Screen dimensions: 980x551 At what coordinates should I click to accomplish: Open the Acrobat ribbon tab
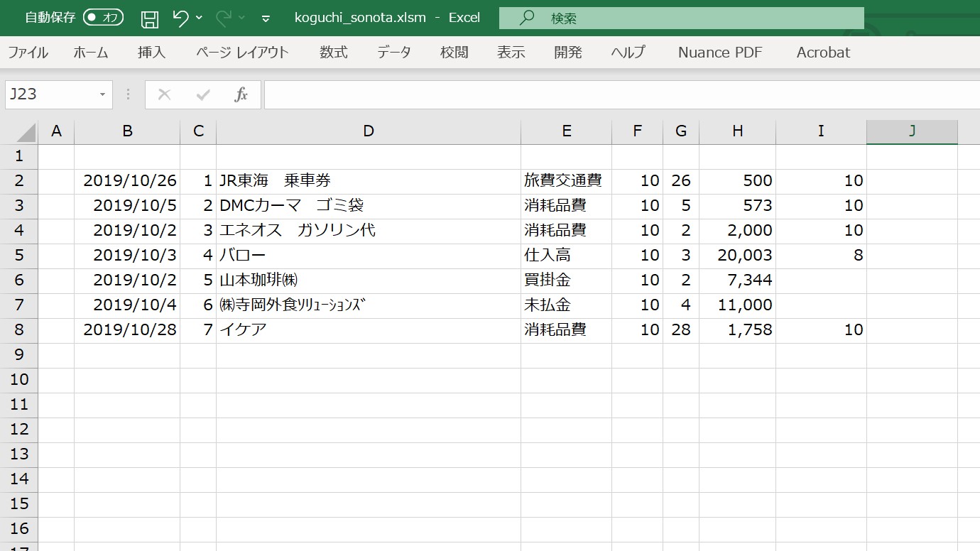point(823,52)
